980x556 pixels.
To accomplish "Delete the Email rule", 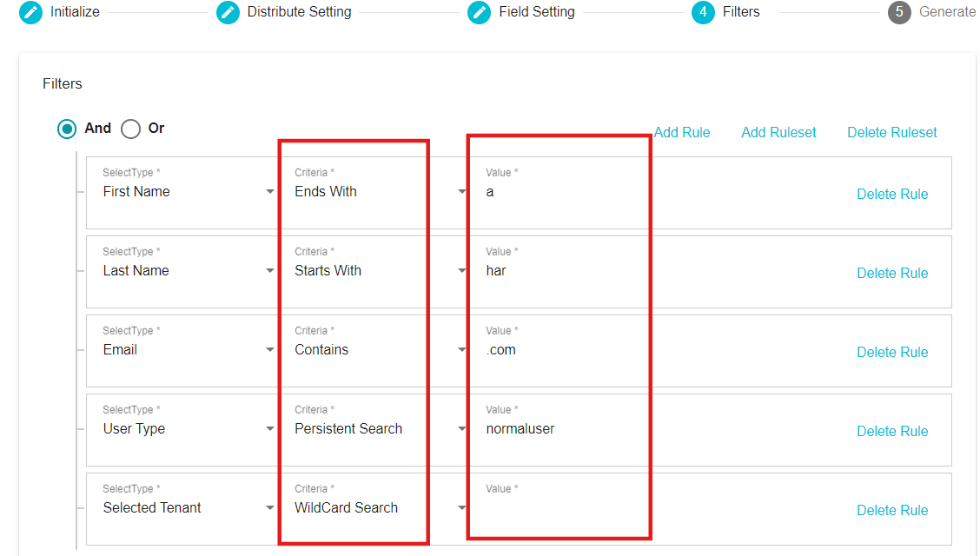I will [x=892, y=353].
